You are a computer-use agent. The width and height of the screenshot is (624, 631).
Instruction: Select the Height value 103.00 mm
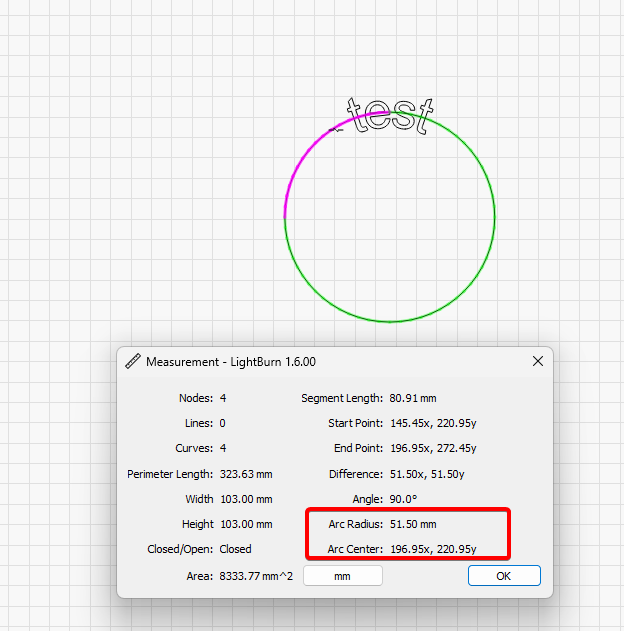[x=246, y=524]
